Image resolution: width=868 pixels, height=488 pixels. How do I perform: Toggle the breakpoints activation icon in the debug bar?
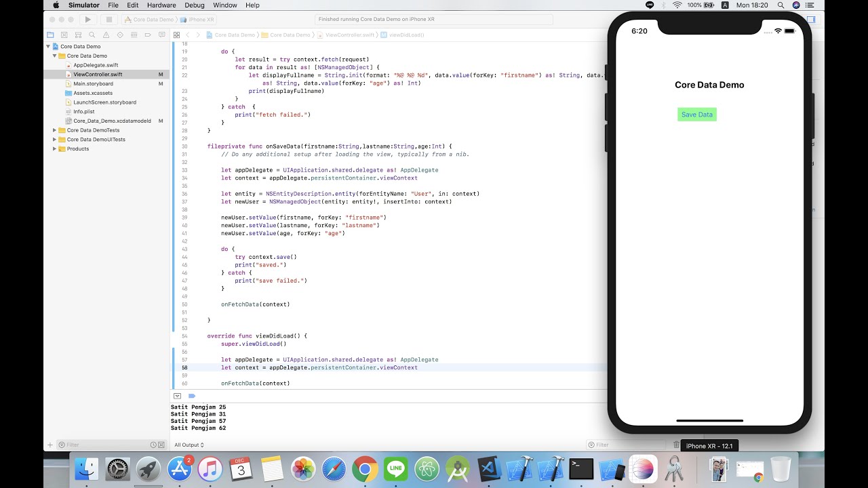click(x=192, y=396)
